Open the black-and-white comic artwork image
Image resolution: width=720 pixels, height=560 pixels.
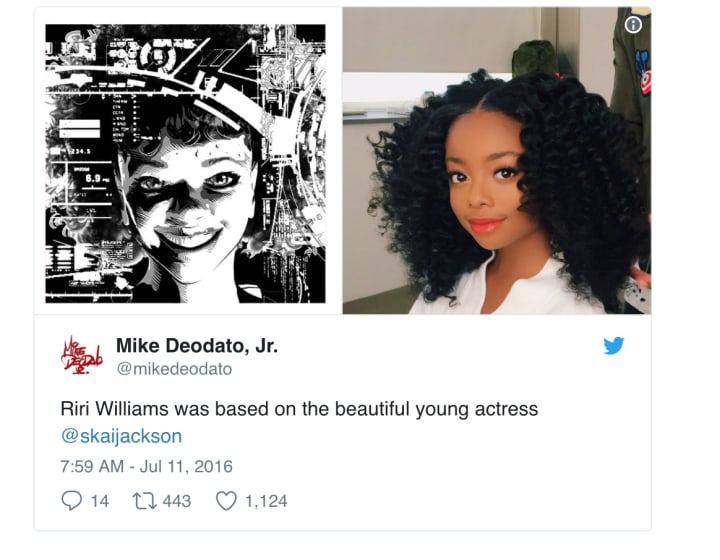tap(185, 163)
